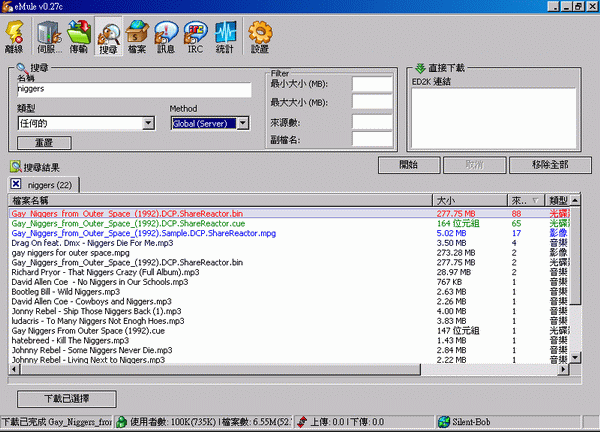Screen dimensions: 600x432
Task: Select the Richard Pryor Full Album mp3 row
Action: coord(289,272)
